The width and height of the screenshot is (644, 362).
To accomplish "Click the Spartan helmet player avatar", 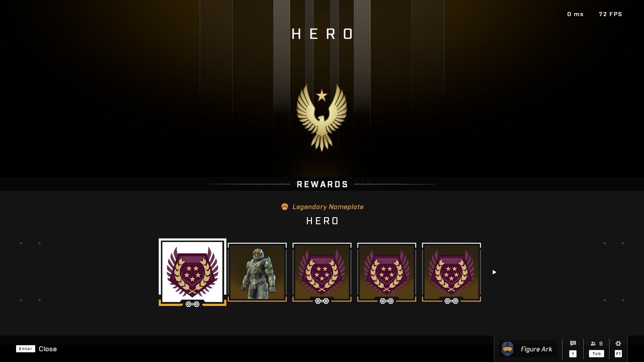I will pos(507,349).
